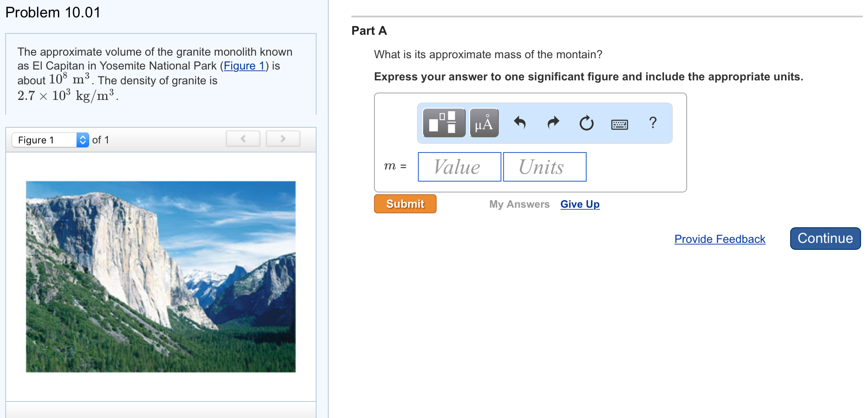Image resolution: width=868 pixels, height=418 pixels.
Task: Open the templates fraction tool icon
Action: click(444, 123)
